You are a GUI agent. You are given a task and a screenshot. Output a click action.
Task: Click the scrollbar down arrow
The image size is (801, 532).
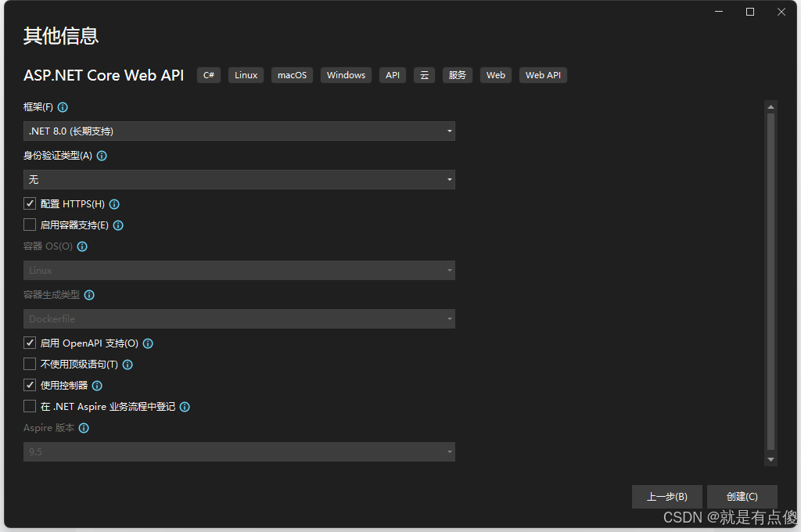(770, 460)
